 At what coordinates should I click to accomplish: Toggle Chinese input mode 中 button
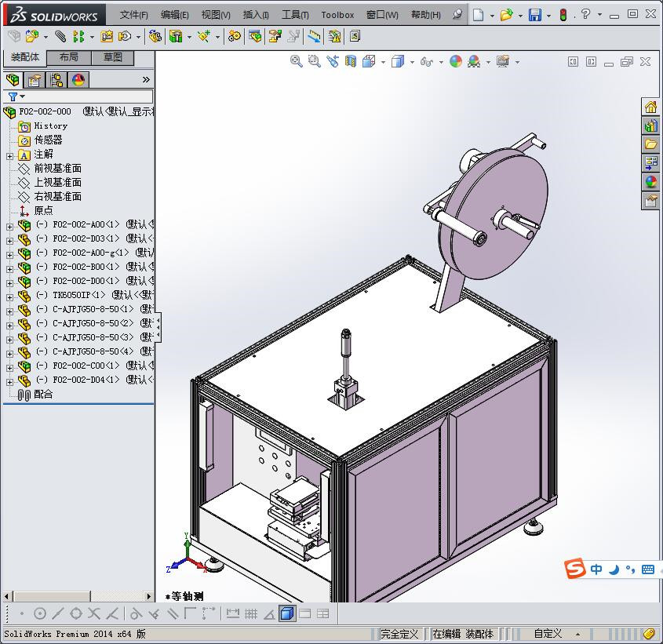(x=596, y=569)
